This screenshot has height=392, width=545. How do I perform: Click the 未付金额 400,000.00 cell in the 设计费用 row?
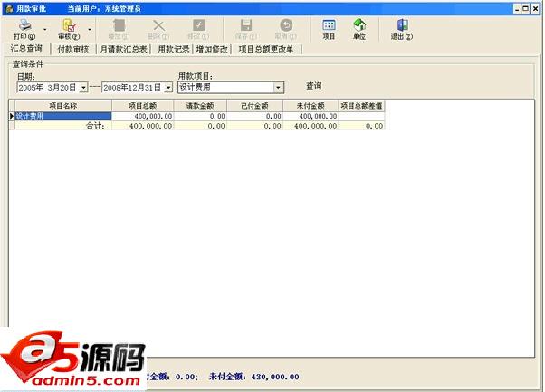[x=311, y=116]
